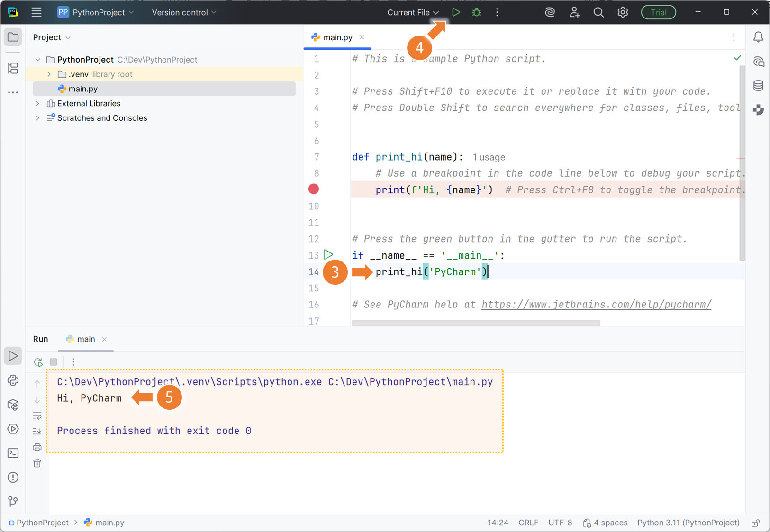This screenshot has height=532, width=770.
Task: Toggle scroll to end of console
Action: tap(37, 431)
